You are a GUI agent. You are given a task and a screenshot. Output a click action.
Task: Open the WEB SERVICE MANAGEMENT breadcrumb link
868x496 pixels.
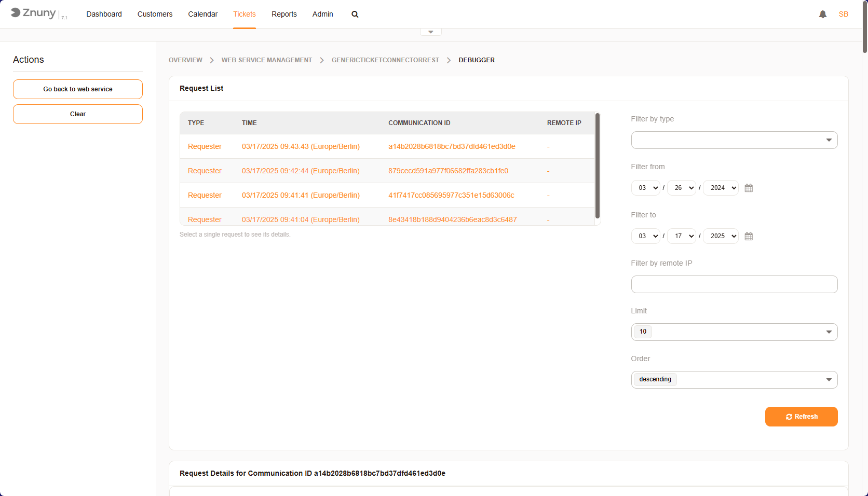point(266,60)
